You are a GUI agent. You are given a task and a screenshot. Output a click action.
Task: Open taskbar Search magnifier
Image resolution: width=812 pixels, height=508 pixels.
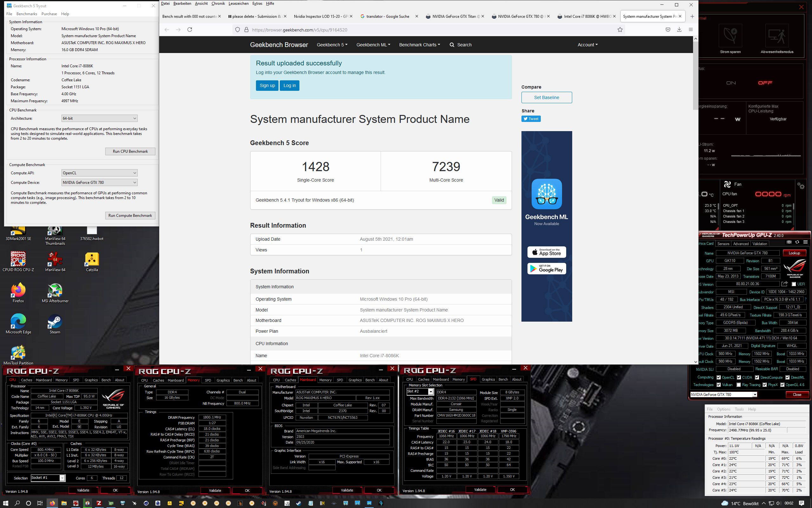pyautogui.click(x=17, y=503)
